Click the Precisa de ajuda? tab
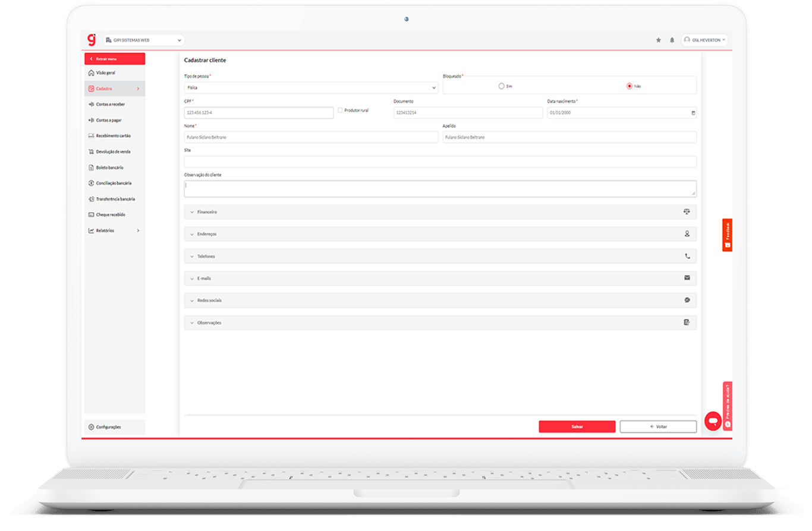The width and height of the screenshot is (812, 531). [728, 406]
